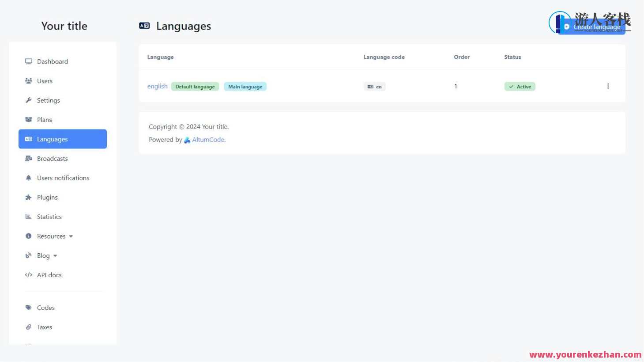Select Taxes in the sidebar

point(44,327)
